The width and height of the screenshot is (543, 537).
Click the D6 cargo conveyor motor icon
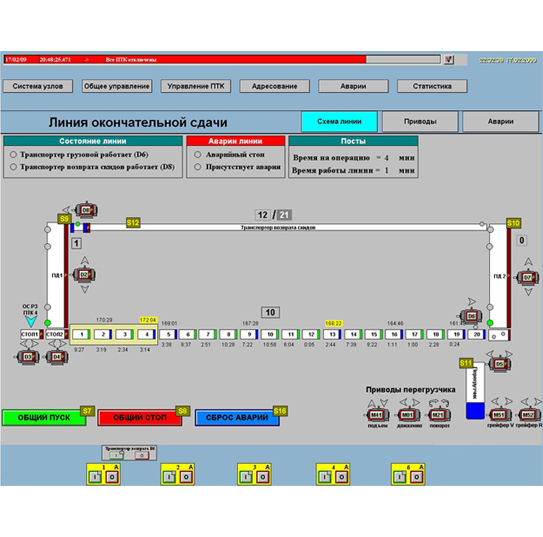(x=471, y=316)
